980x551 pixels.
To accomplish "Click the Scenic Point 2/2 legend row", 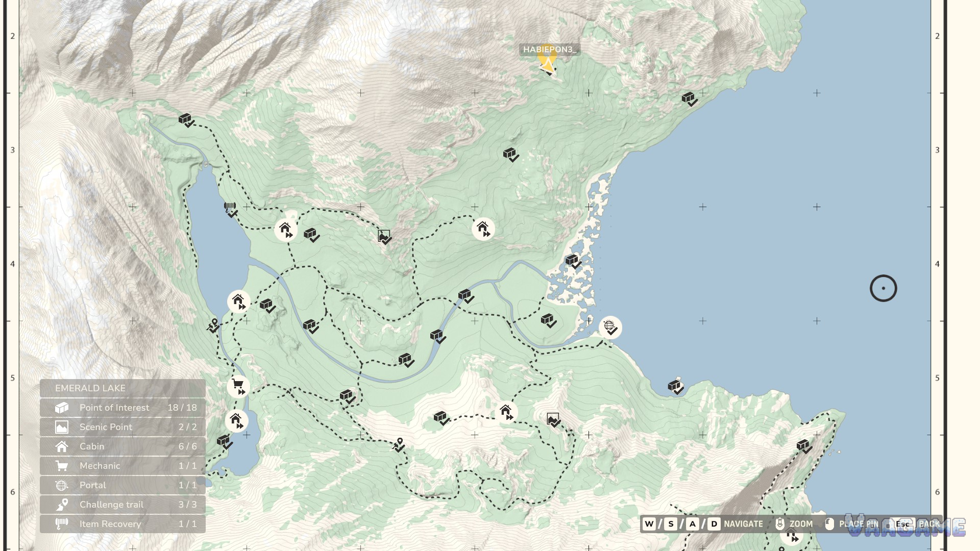I will (122, 427).
